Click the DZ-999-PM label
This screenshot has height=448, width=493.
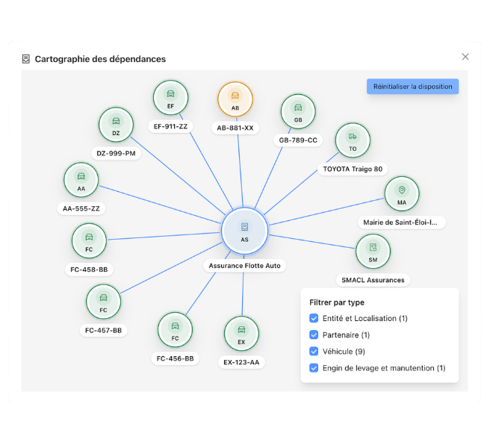(116, 153)
